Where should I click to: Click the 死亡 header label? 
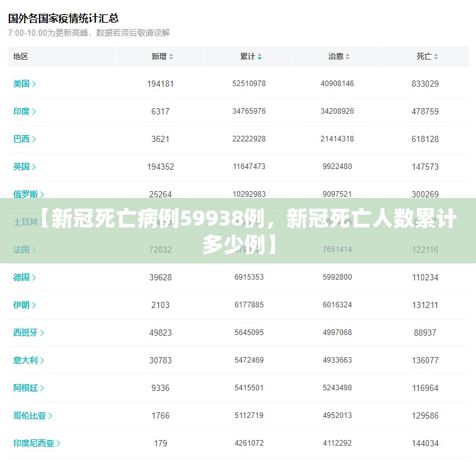pos(424,57)
